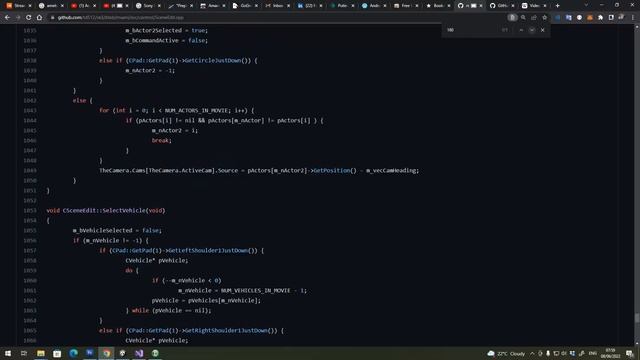Switch to the 'Sony' tab
The width and height of the screenshot is (640, 360).
tap(147, 6)
